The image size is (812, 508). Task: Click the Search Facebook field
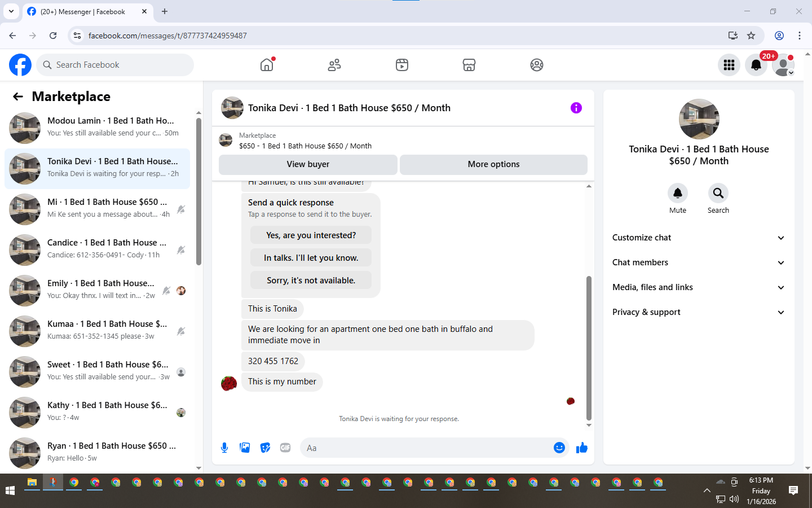point(115,65)
